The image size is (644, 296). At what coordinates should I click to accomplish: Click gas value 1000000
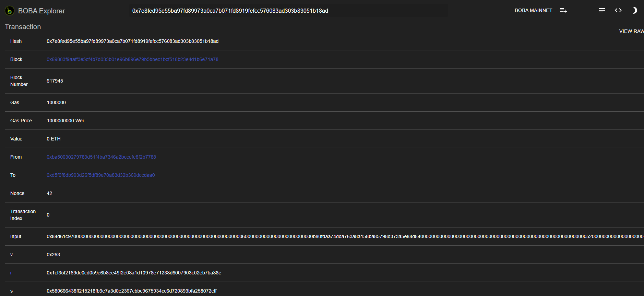56,102
